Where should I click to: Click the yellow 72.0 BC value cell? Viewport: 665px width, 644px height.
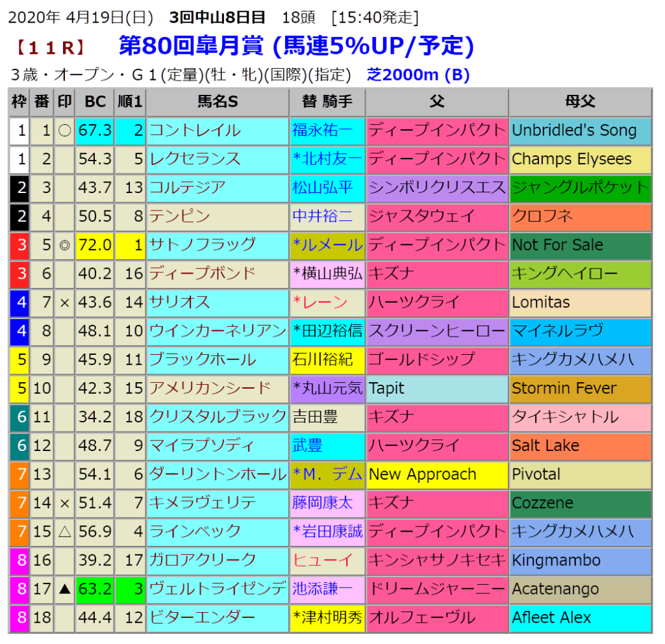95,245
